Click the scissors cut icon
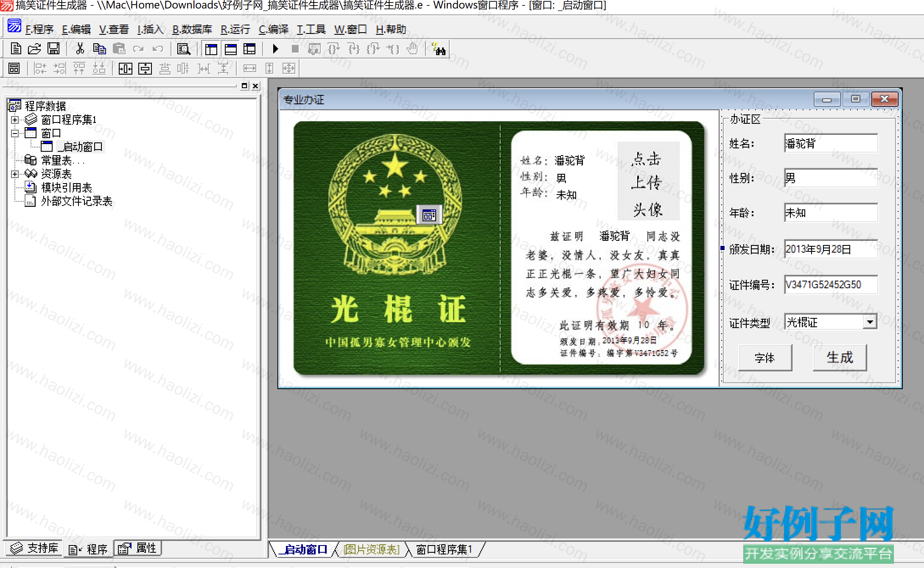Image resolution: width=924 pixels, height=568 pixels. click(x=80, y=49)
